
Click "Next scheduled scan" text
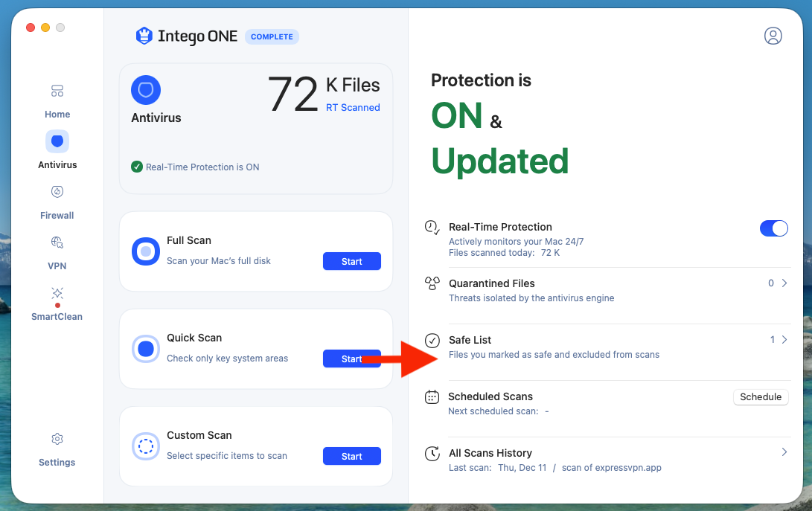tap(493, 411)
